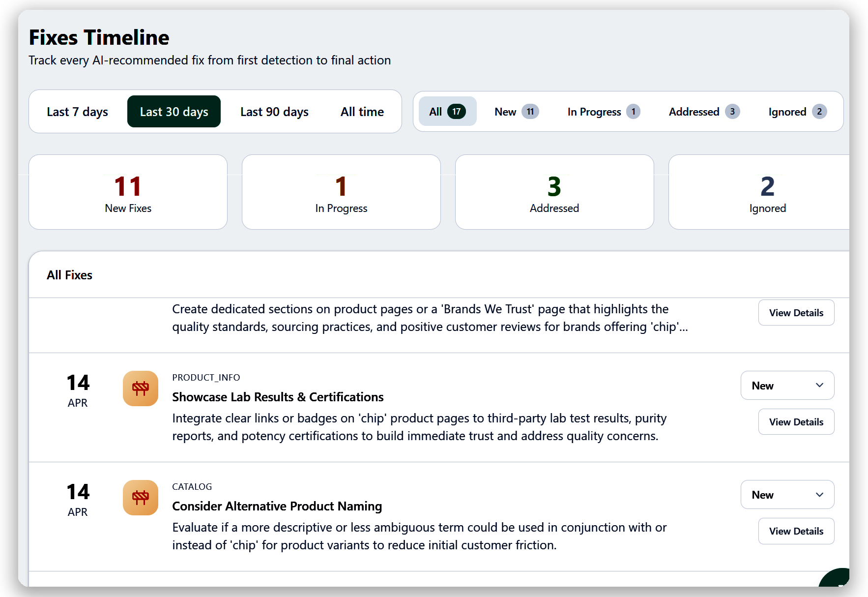The height and width of the screenshot is (597, 868).
Task: Click the CATALOG roadblock icon
Action: 140,498
